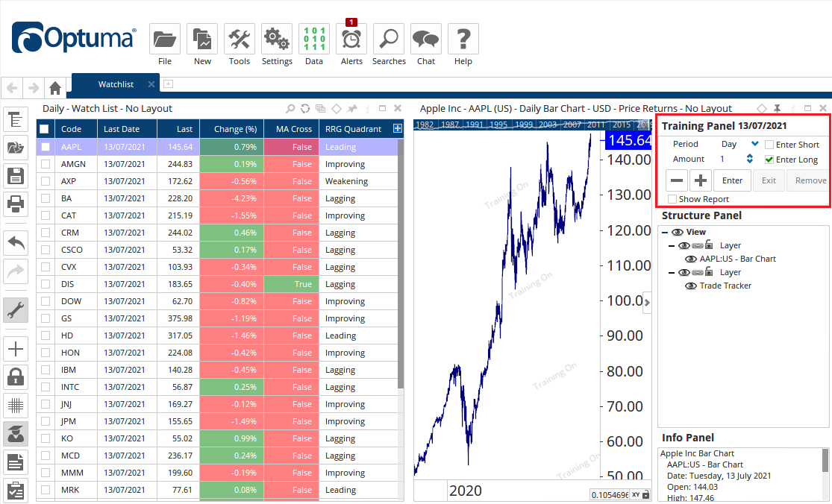Enable the Show Report checkbox

(672, 199)
